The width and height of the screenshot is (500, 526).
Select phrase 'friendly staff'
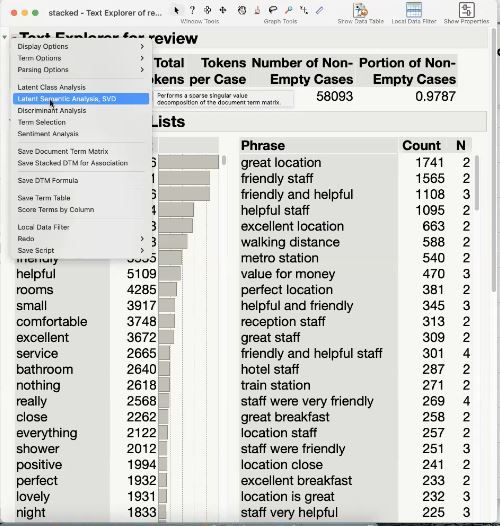(277, 178)
